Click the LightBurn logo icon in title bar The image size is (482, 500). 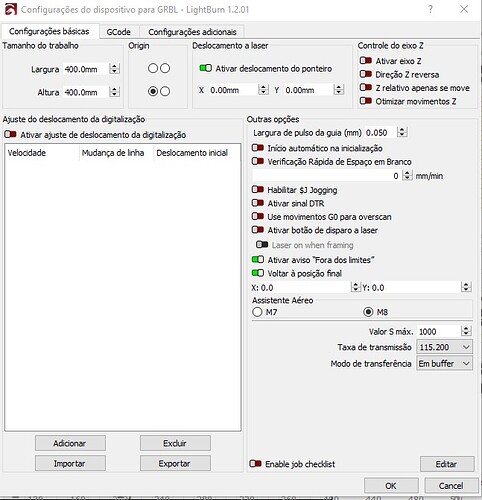(x=11, y=9)
